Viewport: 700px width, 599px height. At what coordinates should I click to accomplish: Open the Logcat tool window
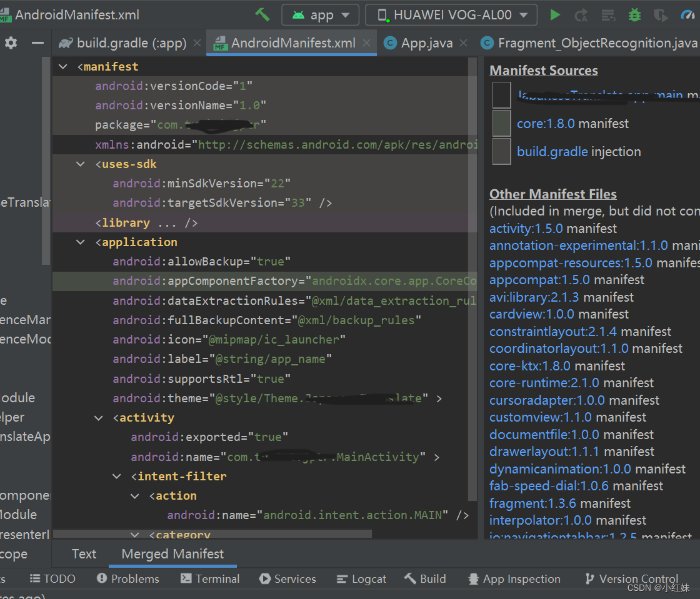(x=361, y=579)
